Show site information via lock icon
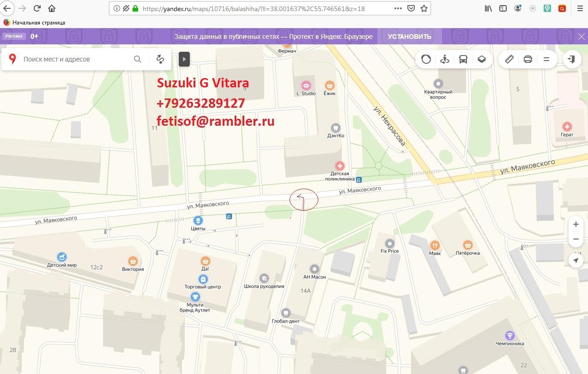This screenshot has width=588, height=374. coord(135,8)
